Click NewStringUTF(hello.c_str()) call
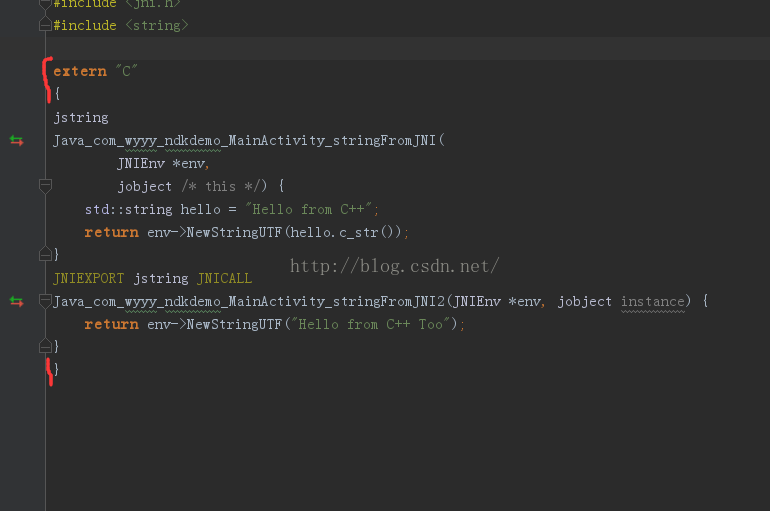Screen dimensions: 770x511 (294, 232)
